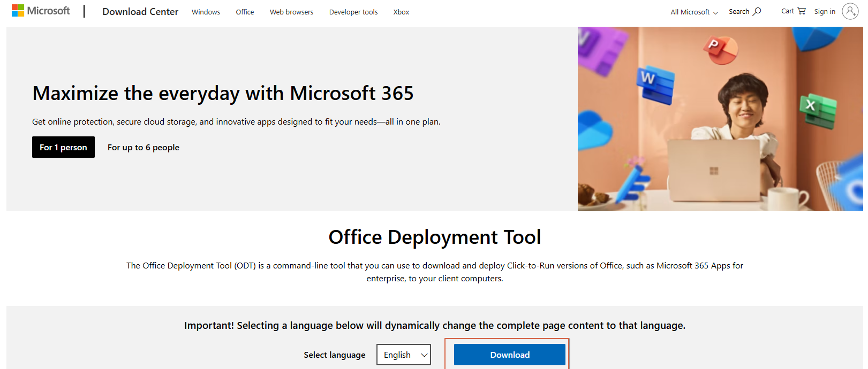Screen dimensions: 868x369
Task: Expand the All Microsoft dropdown
Action: tap(694, 12)
